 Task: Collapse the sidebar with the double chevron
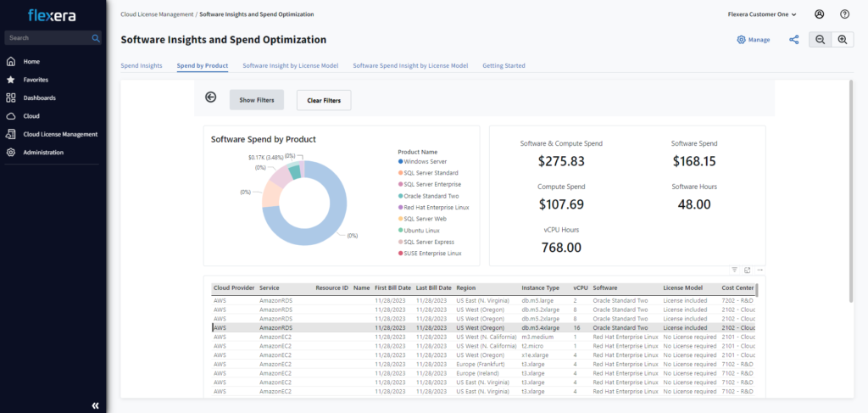pyautogui.click(x=95, y=405)
